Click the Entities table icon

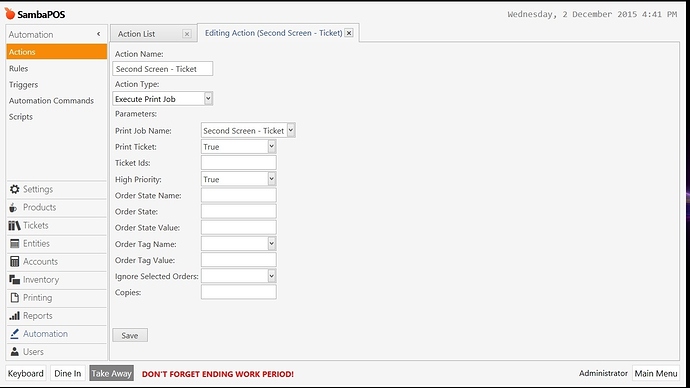pyautogui.click(x=15, y=243)
